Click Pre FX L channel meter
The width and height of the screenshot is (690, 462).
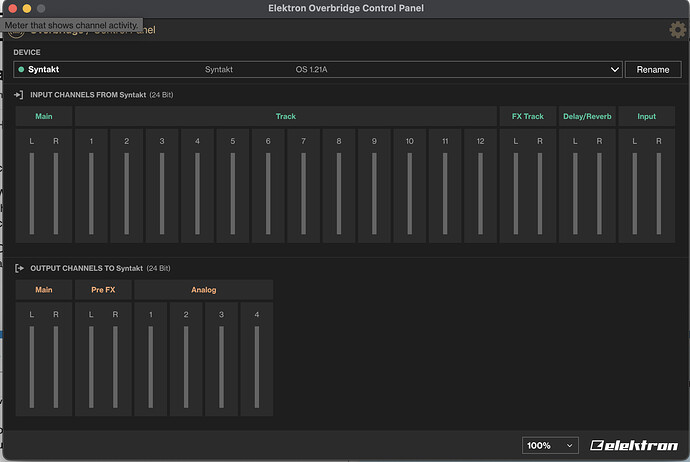point(91,367)
